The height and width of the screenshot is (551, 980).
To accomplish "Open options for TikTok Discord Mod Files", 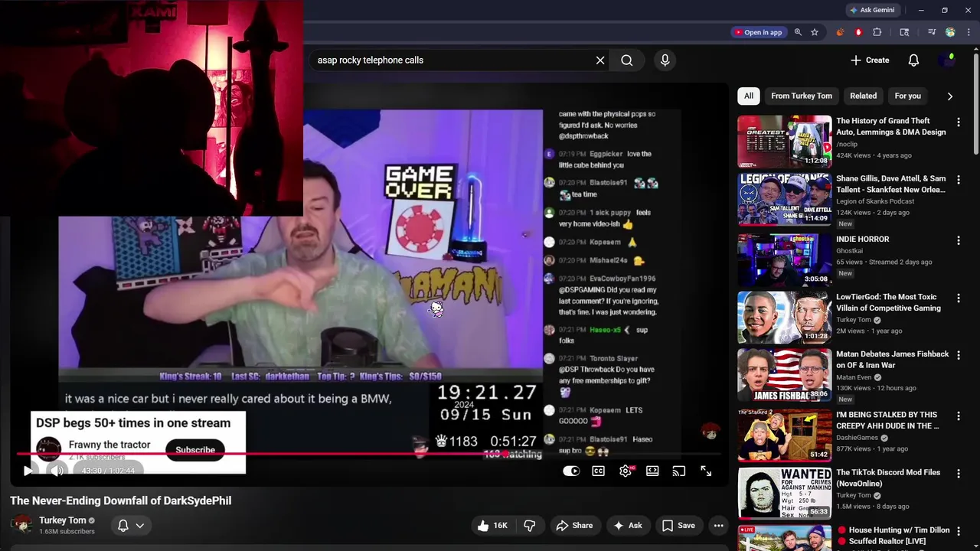I will (x=959, y=474).
